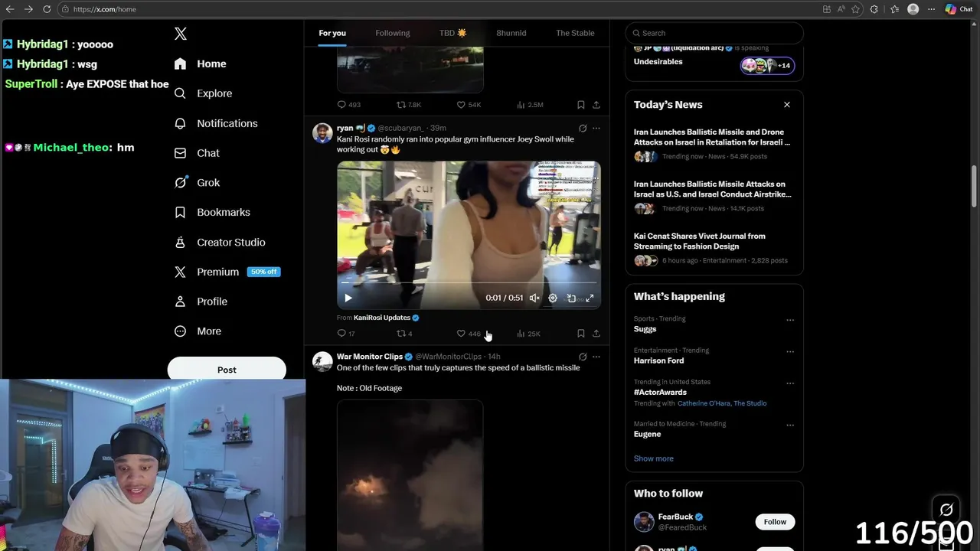Screen dimensions: 980x551
Task: Switch to the TBD tab
Action: tap(452, 33)
